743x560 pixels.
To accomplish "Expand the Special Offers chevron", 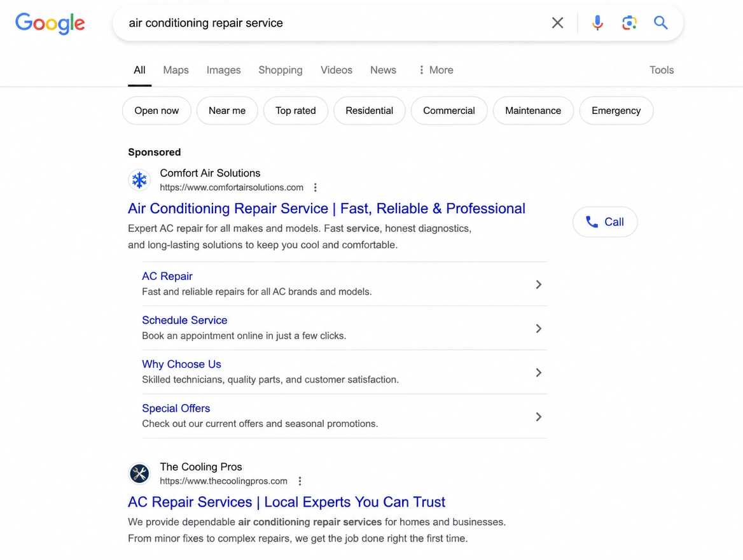I will pos(538,417).
